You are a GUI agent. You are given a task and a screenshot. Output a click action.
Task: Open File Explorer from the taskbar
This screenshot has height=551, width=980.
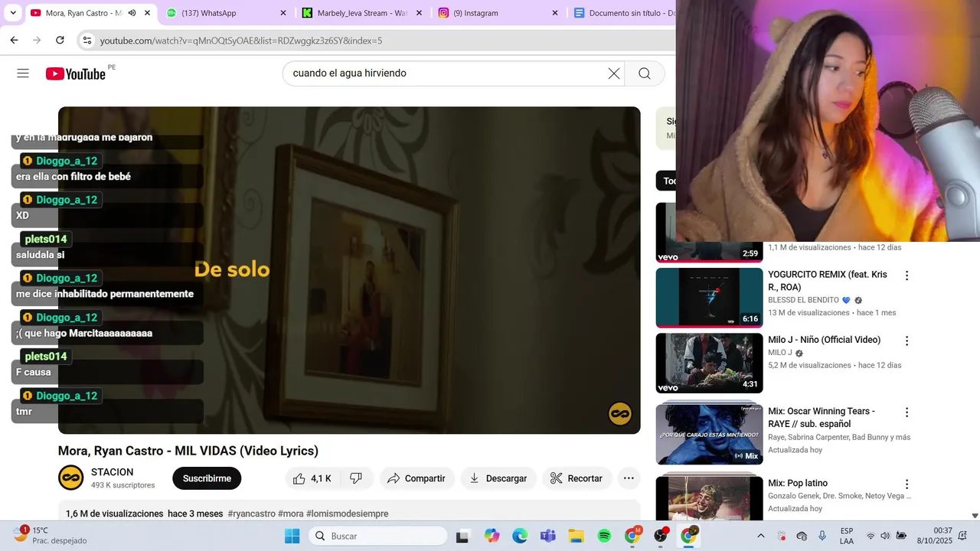click(576, 536)
